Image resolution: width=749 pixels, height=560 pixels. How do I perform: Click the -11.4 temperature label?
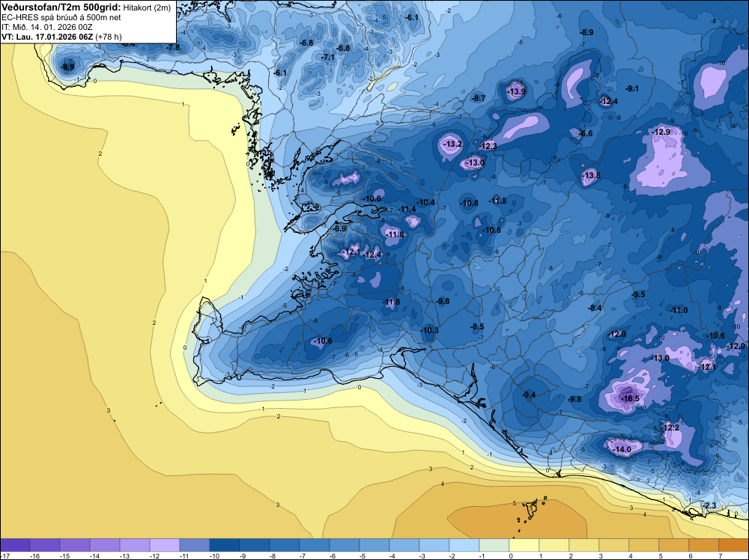coord(407,209)
